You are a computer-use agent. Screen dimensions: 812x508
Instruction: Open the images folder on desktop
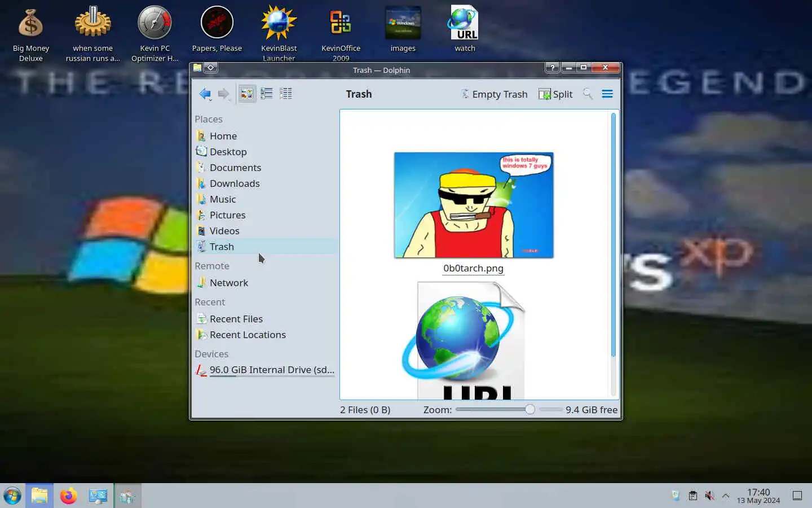click(403, 29)
